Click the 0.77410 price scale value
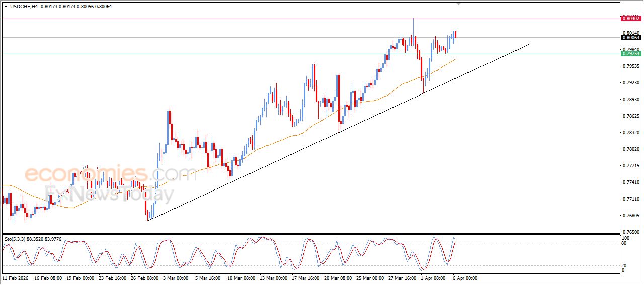The width and height of the screenshot is (644, 285). [x=631, y=182]
